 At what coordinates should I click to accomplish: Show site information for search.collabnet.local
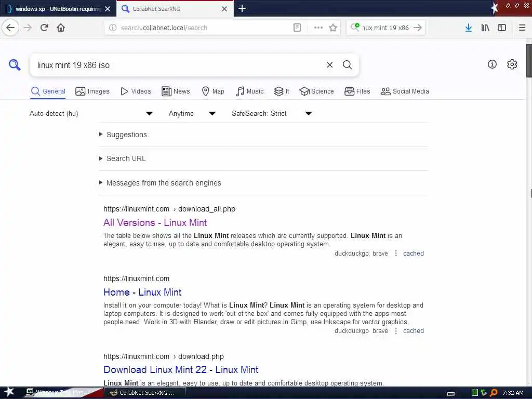113,28
